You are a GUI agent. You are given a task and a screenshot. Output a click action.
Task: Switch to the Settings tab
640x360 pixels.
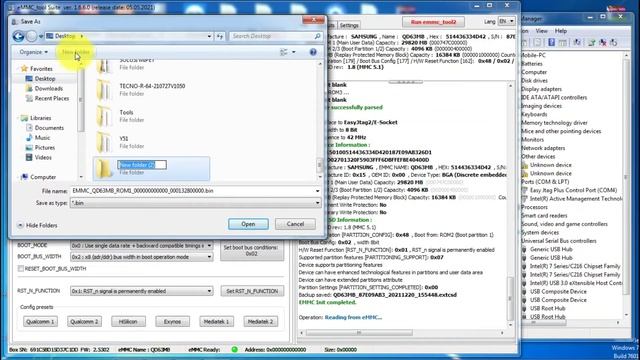(x=349, y=25)
